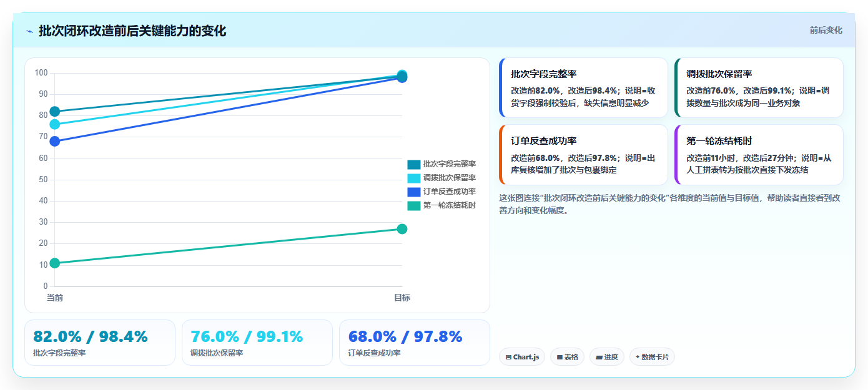868x390 pixels.
Task: Select the 82.0% / 98.4% stat card
Action: 100,343
